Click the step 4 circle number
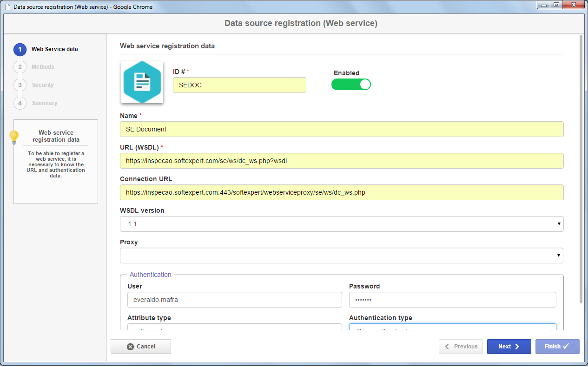Image resolution: width=588 pixels, height=367 pixels. pos(20,103)
